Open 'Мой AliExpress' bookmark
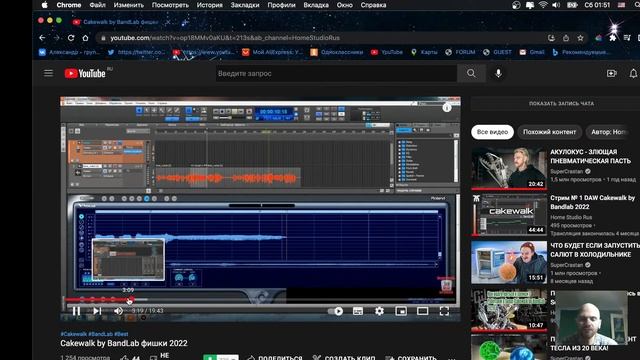 (x=272, y=52)
